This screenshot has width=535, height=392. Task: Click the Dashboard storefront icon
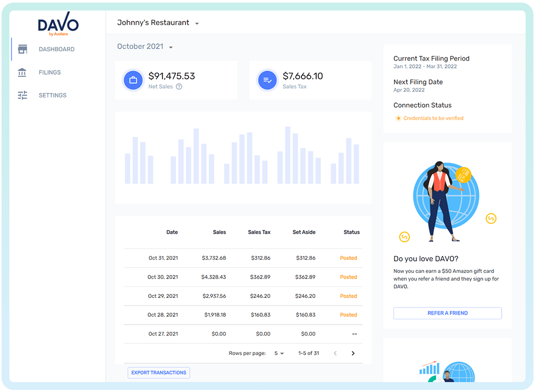[x=22, y=49]
